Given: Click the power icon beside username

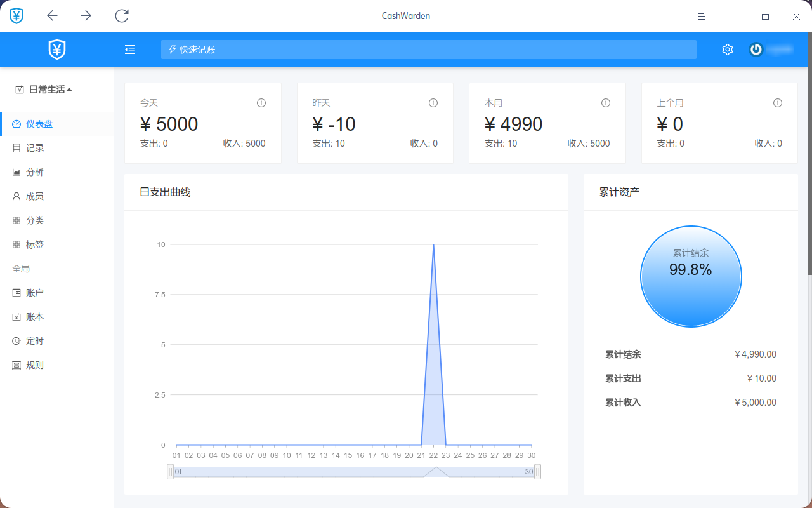Looking at the screenshot, I should coord(756,50).
